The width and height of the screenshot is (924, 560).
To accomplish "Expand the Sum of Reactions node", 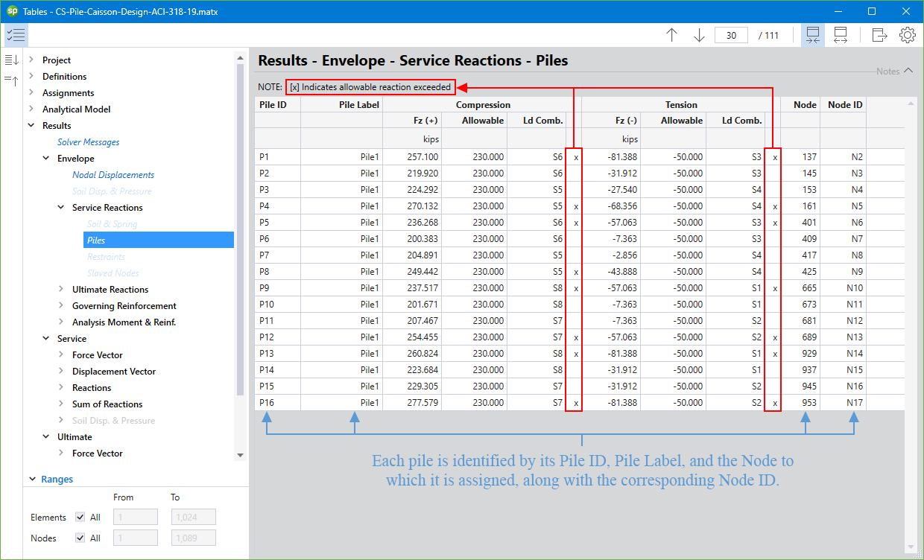I will point(61,404).
